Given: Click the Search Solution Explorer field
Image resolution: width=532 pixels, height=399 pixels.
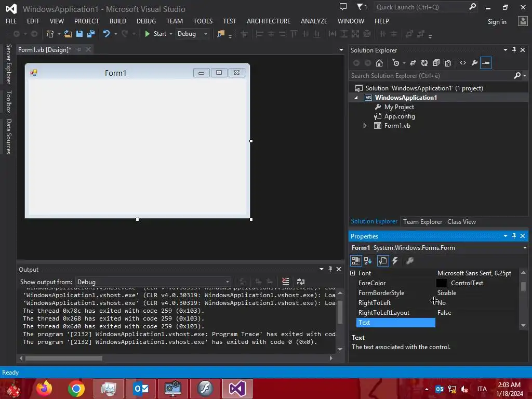Looking at the screenshot, I should tap(431, 76).
